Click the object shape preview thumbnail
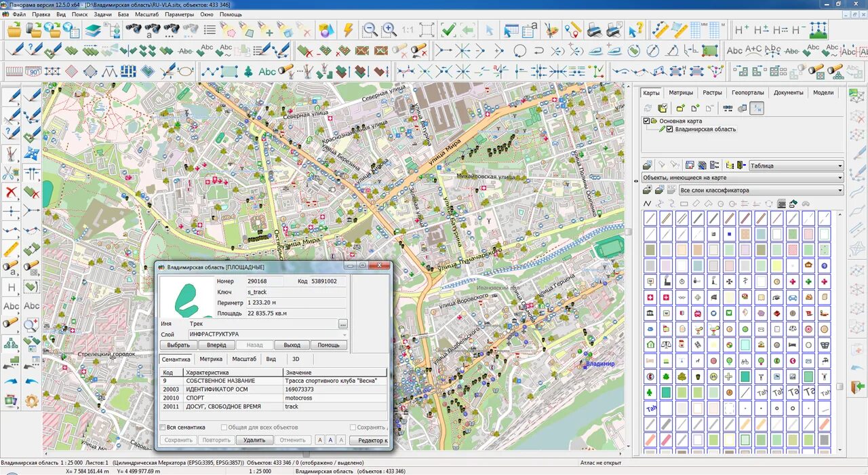868x475 pixels. pos(186,297)
